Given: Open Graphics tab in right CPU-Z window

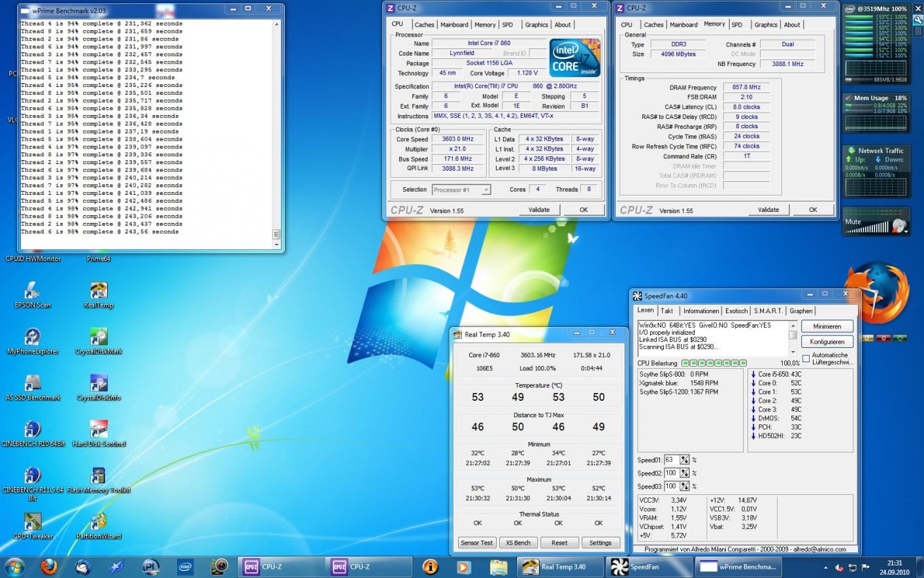Looking at the screenshot, I should (766, 25).
